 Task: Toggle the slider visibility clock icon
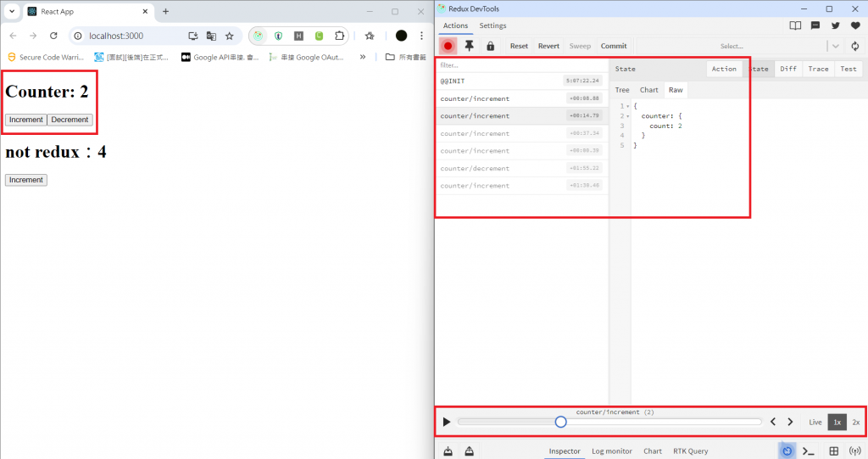click(787, 451)
